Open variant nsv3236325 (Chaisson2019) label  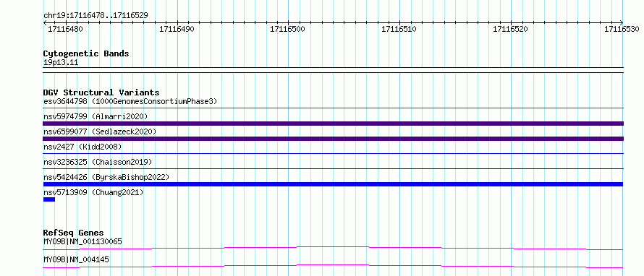[98, 162]
